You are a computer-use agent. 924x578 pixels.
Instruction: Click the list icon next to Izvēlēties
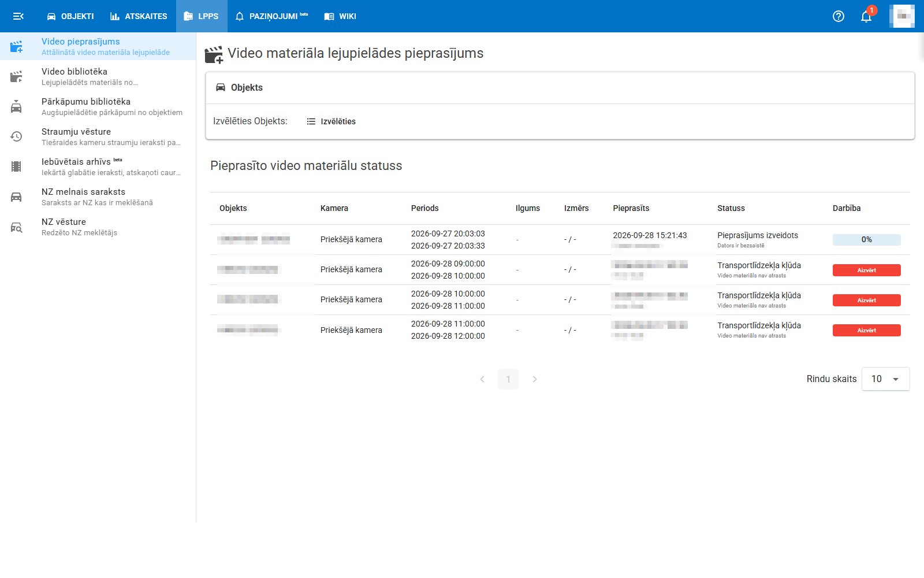tap(311, 121)
